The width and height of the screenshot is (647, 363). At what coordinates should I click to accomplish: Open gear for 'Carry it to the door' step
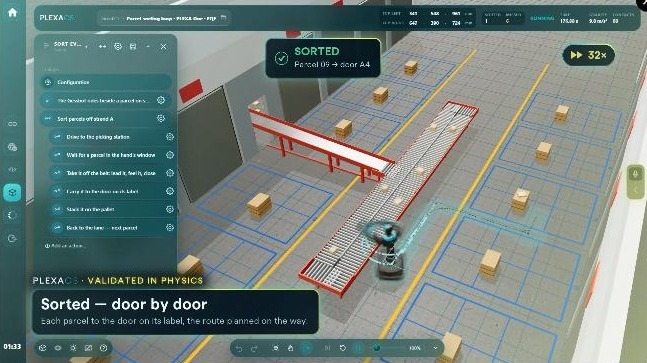pos(170,191)
